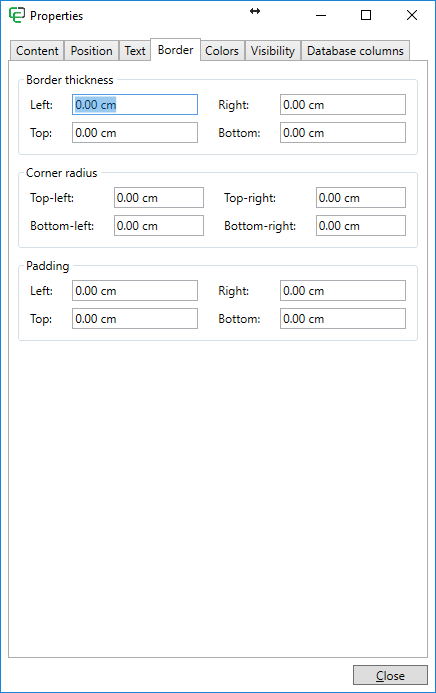Click the Properties title text
This screenshot has height=693, width=436.
click(x=57, y=16)
